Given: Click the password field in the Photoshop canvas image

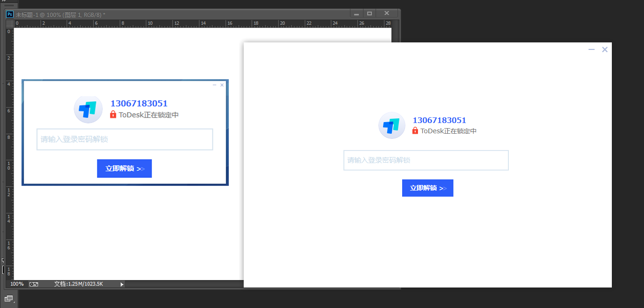Looking at the screenshot, I should 125,139.
